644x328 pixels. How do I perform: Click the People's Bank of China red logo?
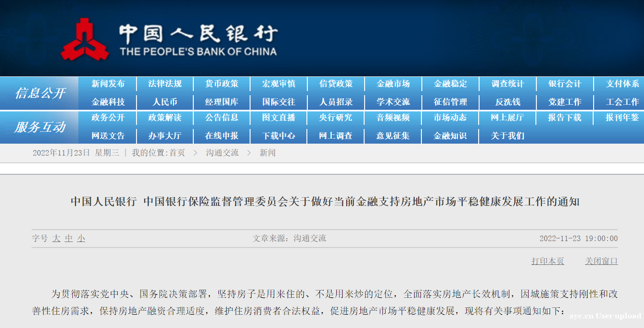coord(86,39)
